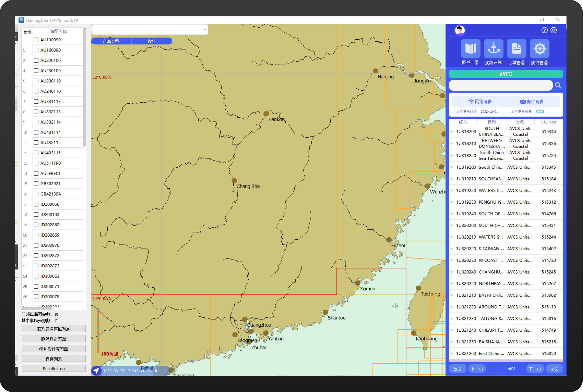
Task: Click the user avatar icon
Action: click(x=460, y=31)
